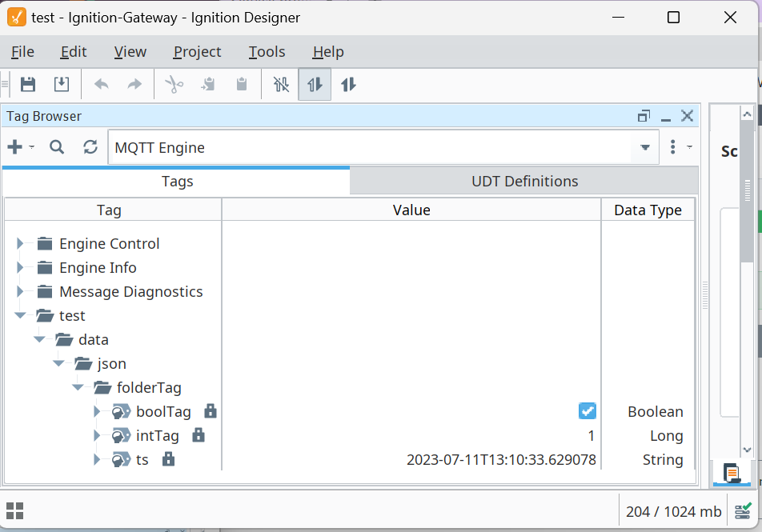762x532 pixels.
Task: Click the gateway connection status icon
Action: [x=744, y=510]
